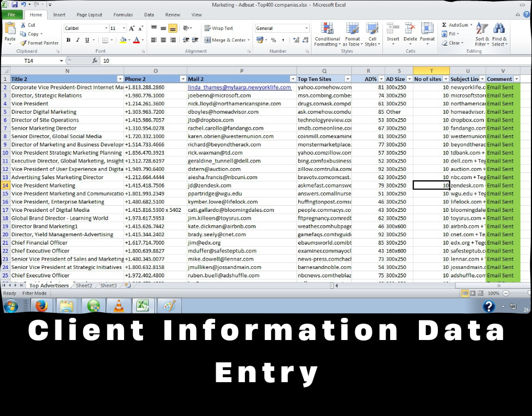Open the font size dropdown
This screenshot has width=532, height=416.
(x=124, y=28)
